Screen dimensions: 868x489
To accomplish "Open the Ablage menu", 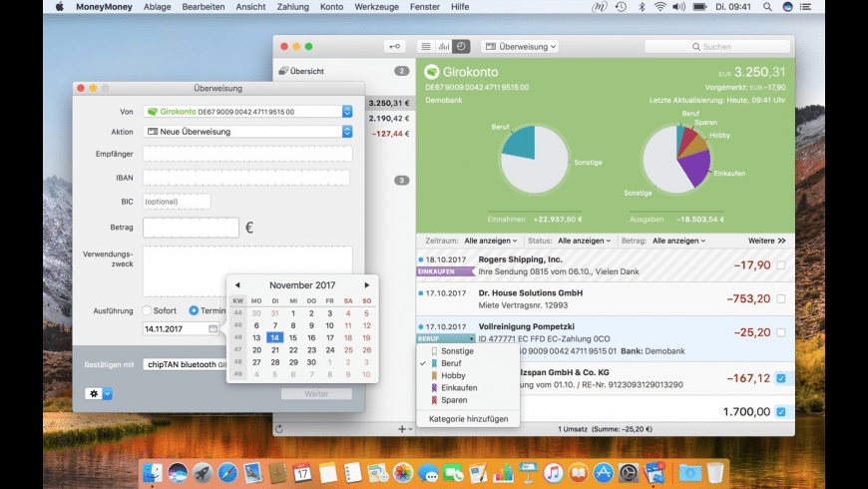I will (158, 7).
